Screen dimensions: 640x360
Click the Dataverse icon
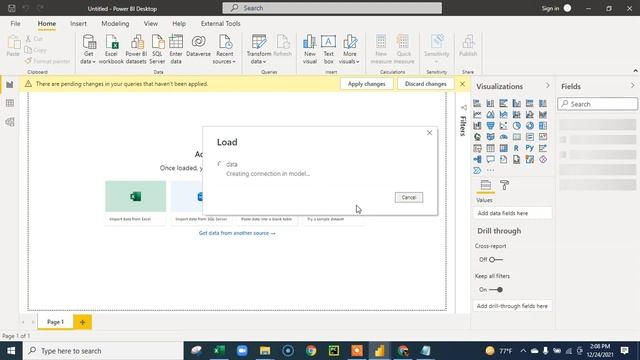tap(198, 46)
